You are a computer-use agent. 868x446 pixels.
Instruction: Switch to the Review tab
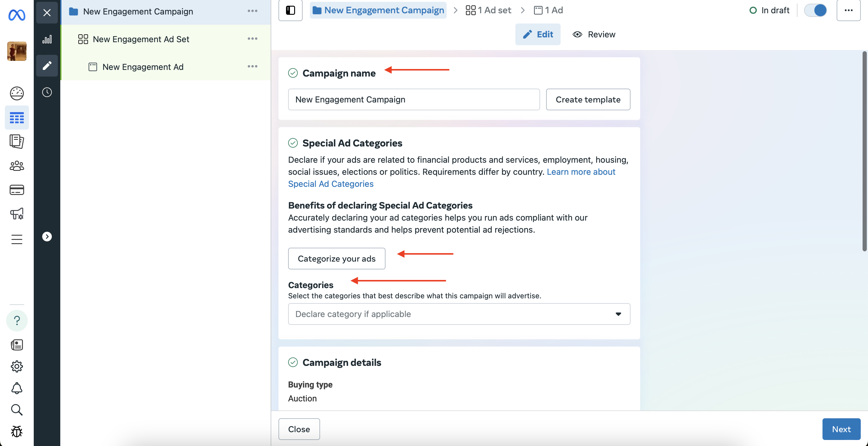coord(594,34)
